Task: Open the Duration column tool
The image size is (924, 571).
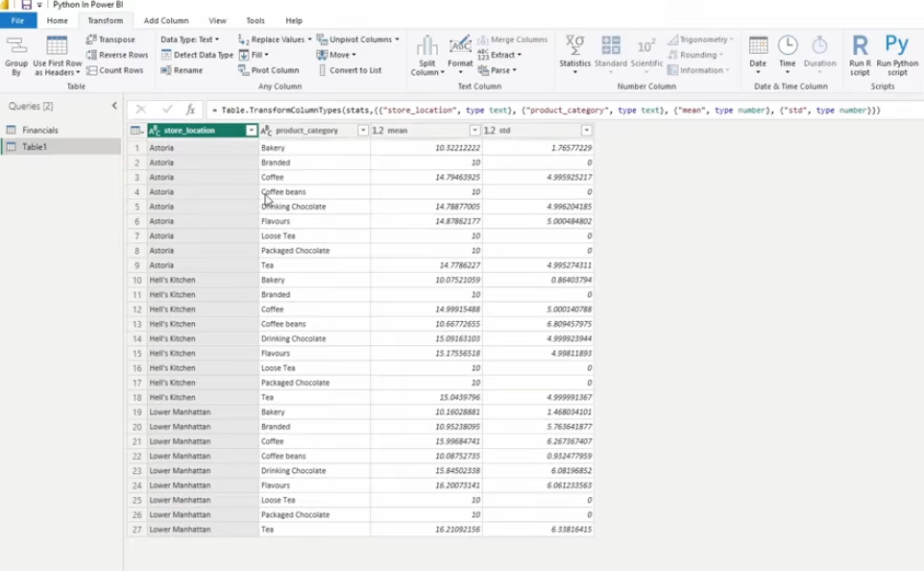Action: tap(819, 56)
